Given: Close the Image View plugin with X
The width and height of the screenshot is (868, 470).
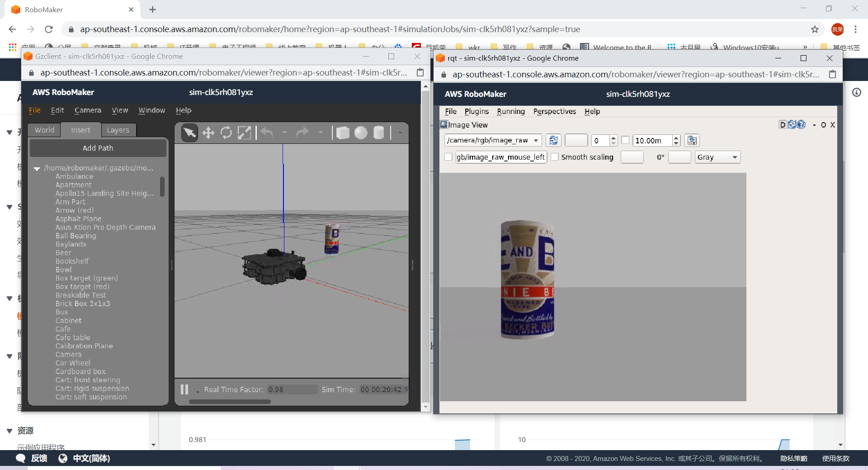Looking at the screenshot, I should pyautogui.click(x=833, y=125).
